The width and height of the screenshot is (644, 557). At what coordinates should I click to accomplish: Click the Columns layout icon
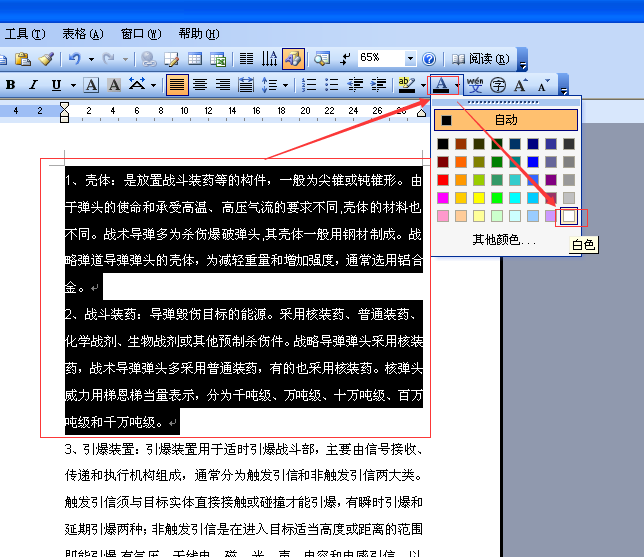(246, 59)
